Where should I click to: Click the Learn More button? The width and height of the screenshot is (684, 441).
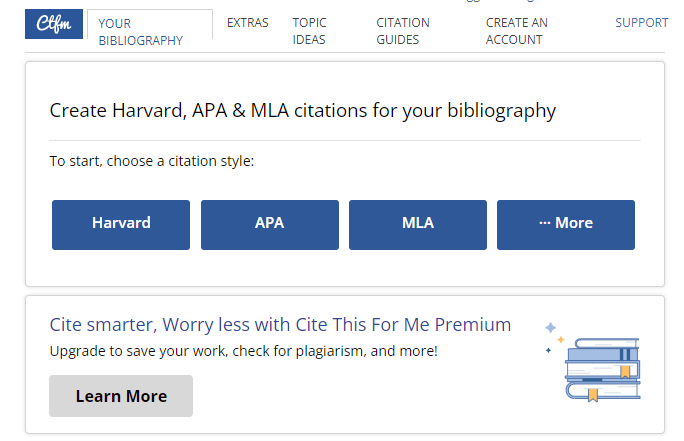pyautogui.click(x=121, y=396)
